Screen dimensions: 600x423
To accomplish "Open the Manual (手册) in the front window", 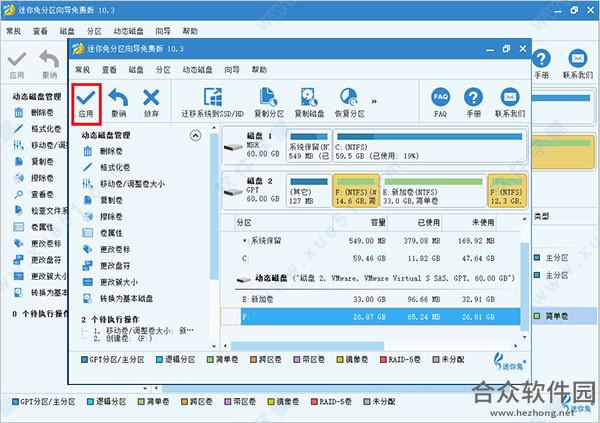I will 473,103.
